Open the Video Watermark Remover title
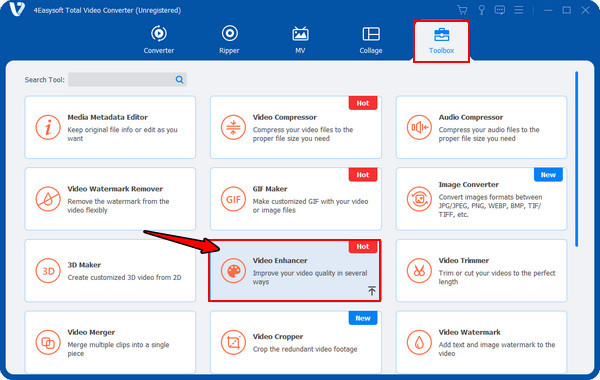 click(x=115, y=189)
